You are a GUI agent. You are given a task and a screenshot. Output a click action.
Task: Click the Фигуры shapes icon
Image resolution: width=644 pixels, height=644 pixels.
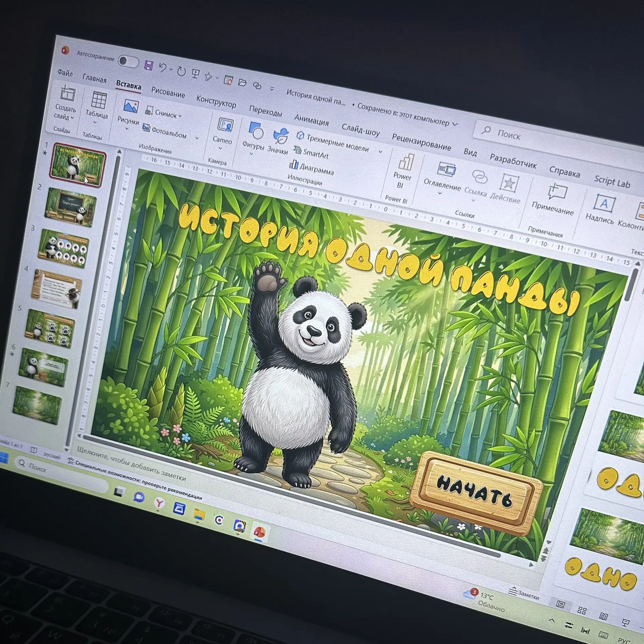(x=256, y=131)
